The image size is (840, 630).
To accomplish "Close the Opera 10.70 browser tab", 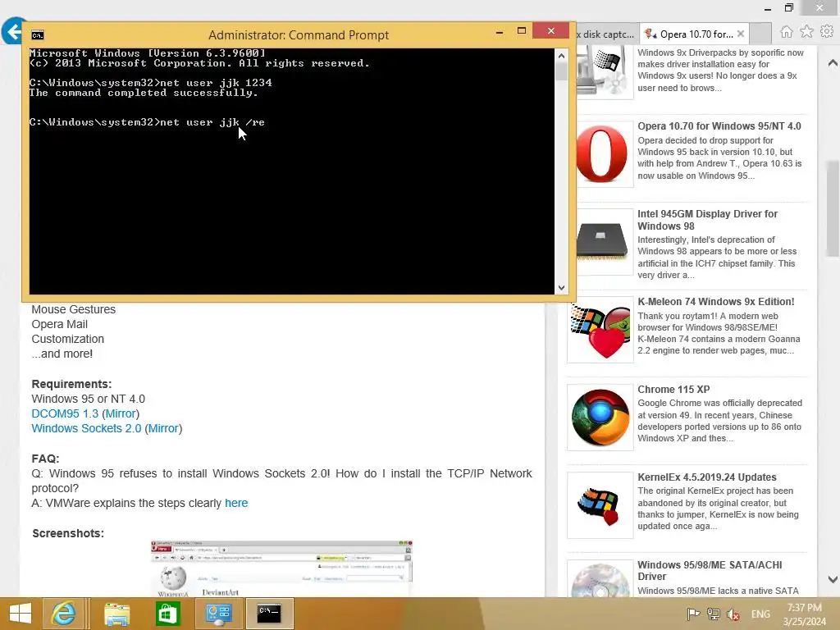I will [741, 34].
